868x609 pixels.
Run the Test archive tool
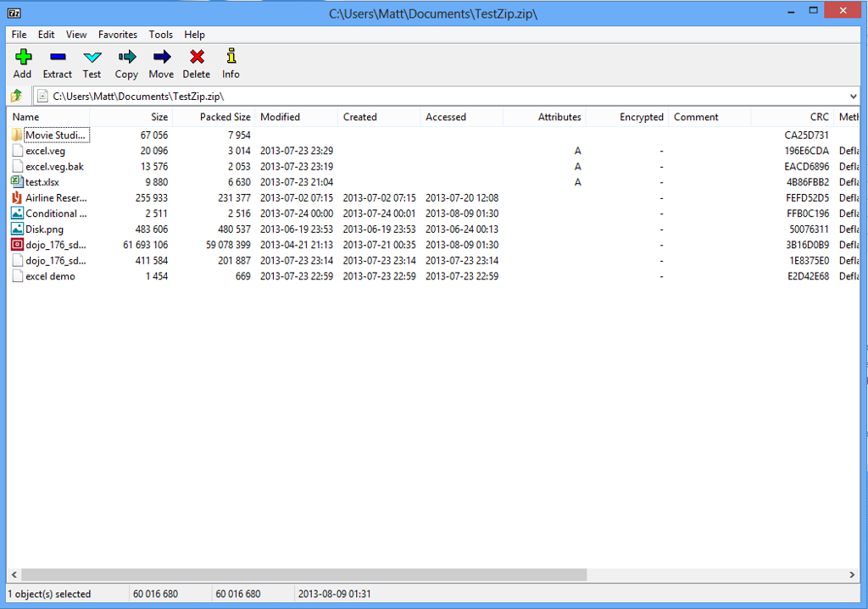[92, 57]
